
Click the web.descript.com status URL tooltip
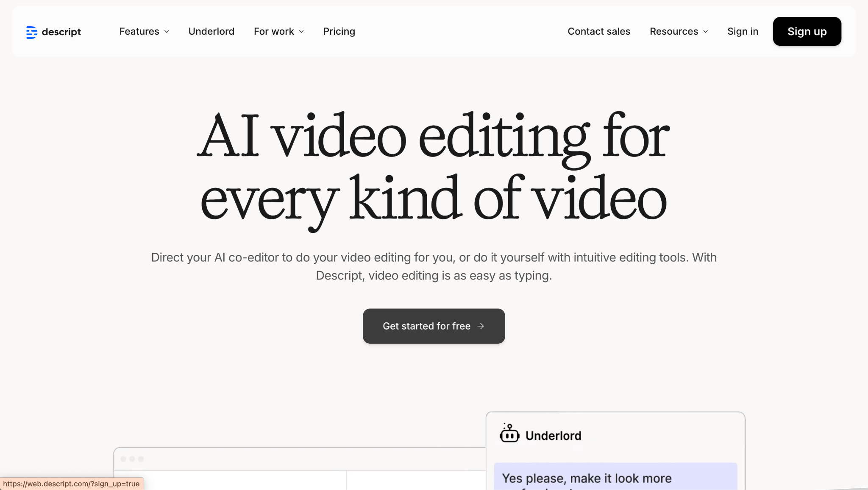tap(72, 484)
